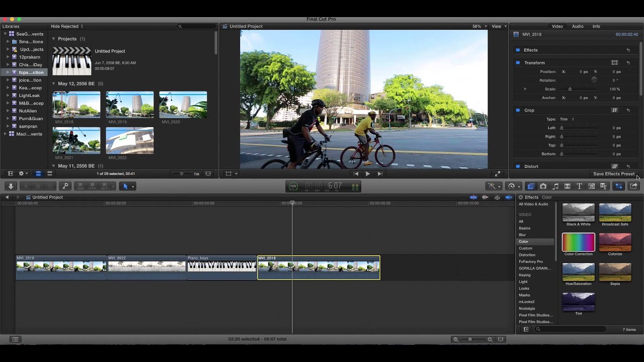Reset the Effects section

pyautogui.click(x=628, y=50)
